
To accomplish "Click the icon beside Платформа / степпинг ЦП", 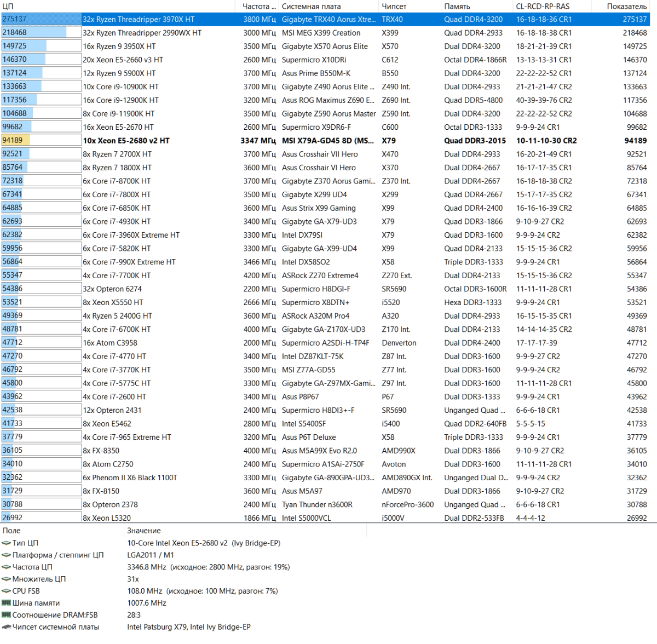I will (6, 555).
